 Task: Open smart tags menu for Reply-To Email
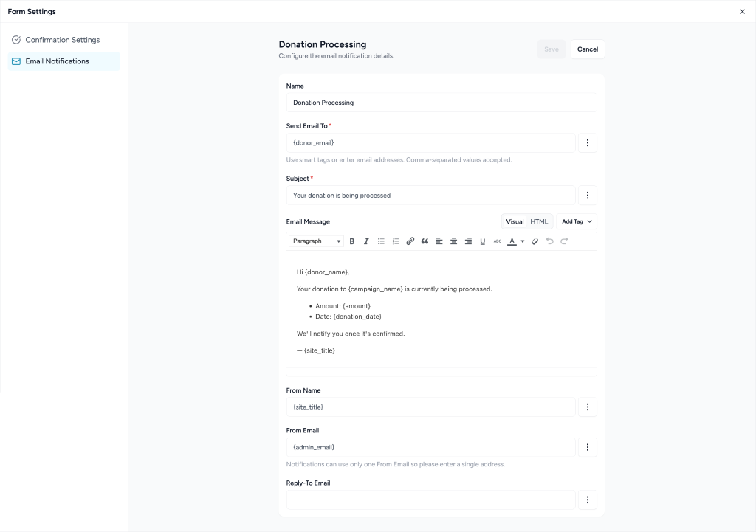(587, 500)
